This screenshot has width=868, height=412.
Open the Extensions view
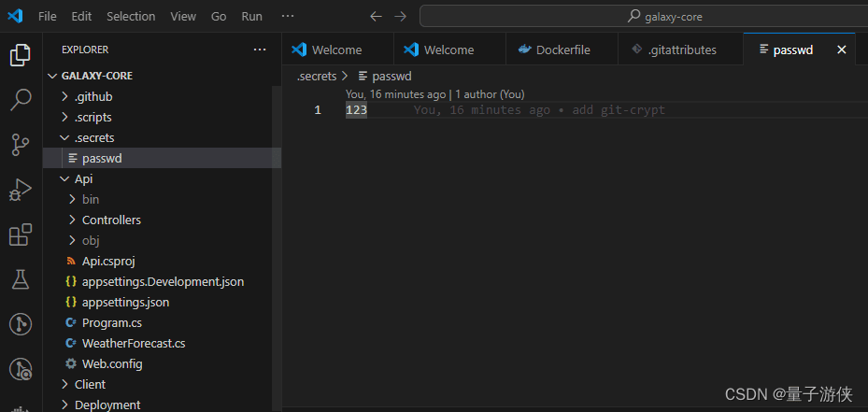21,234
